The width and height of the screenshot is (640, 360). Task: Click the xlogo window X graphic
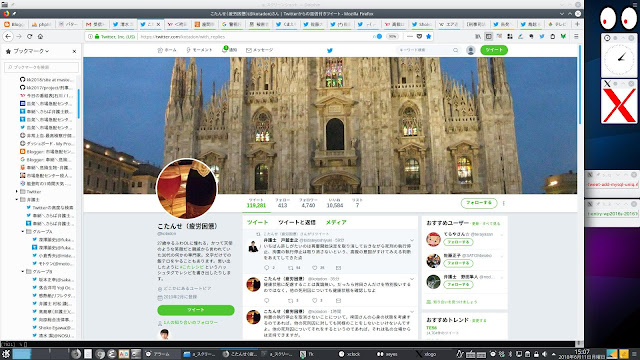tap(619, 106)
